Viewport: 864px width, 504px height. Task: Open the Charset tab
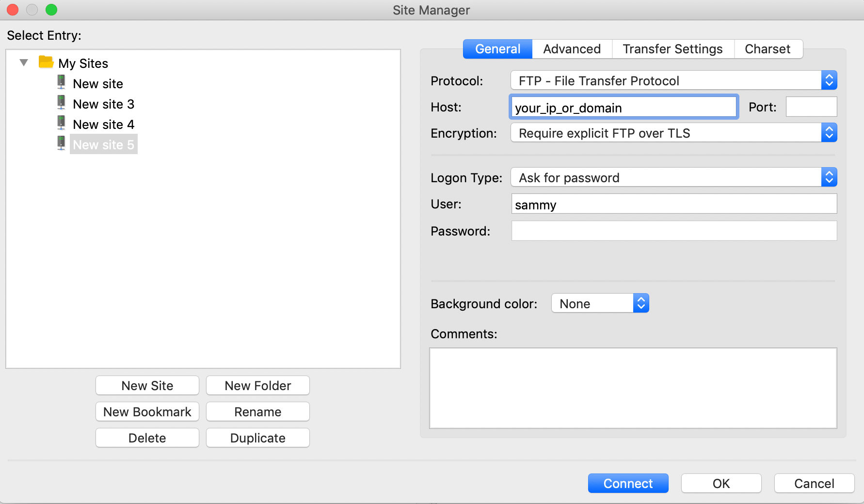coord(768,49)
